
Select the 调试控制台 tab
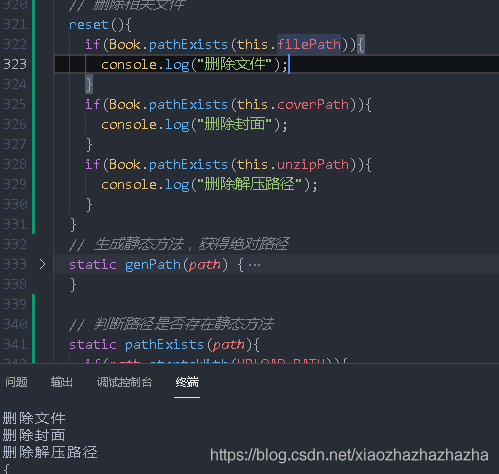[124, 382]
